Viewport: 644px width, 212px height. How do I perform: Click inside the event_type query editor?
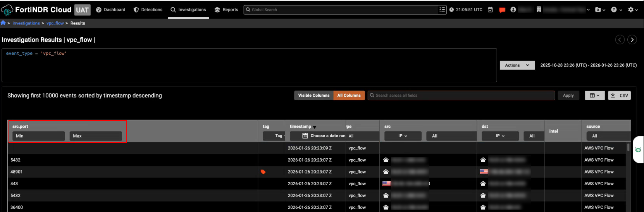pyautogui.click(x=249, y=65)
